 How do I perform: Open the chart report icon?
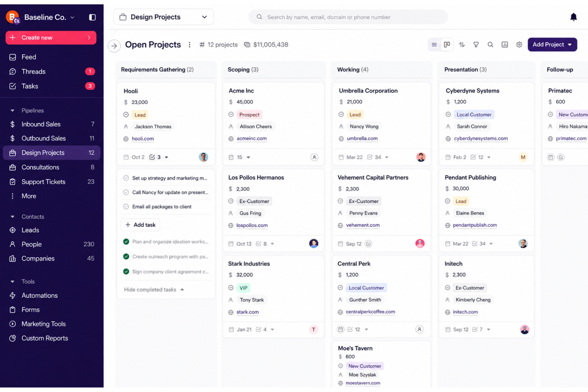505,45
